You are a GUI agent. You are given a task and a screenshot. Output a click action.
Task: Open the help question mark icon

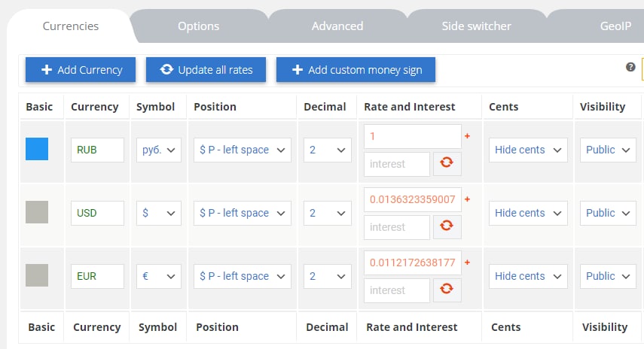(630, 67)
